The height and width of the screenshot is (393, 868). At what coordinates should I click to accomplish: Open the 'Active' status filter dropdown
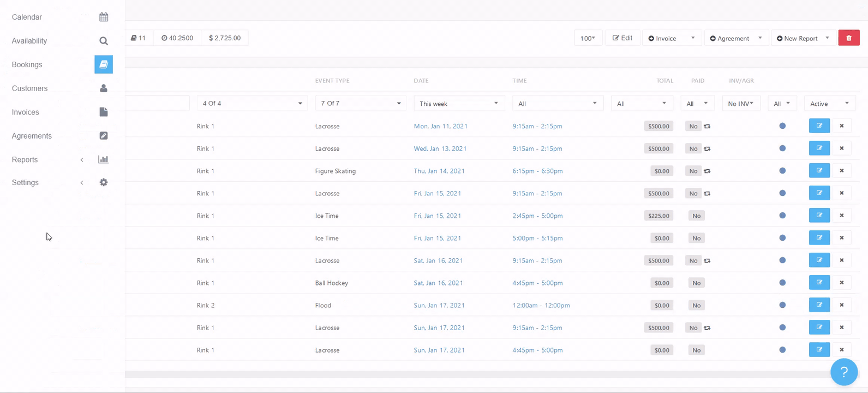click(829, 104)
